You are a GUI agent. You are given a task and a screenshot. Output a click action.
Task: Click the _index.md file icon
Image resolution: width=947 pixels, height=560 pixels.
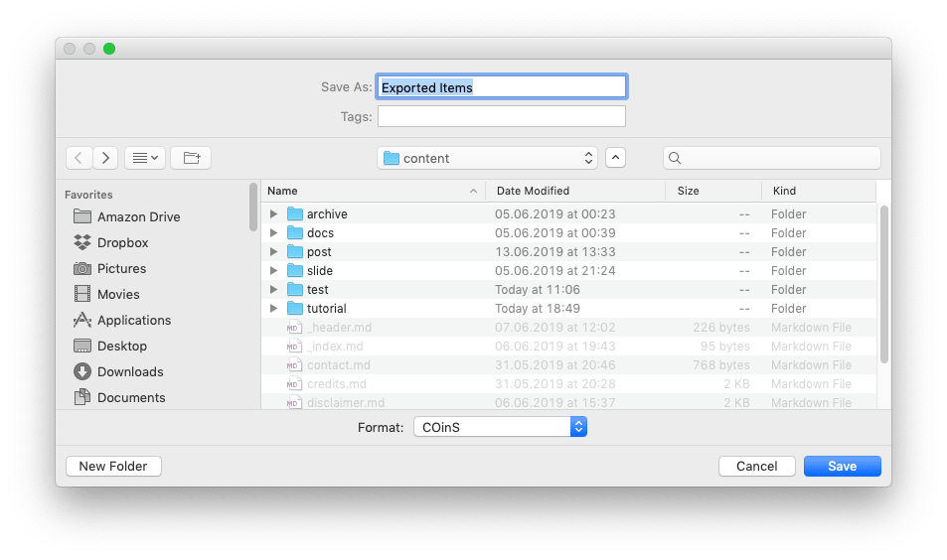pyautogui.click(x=294, y=347)
